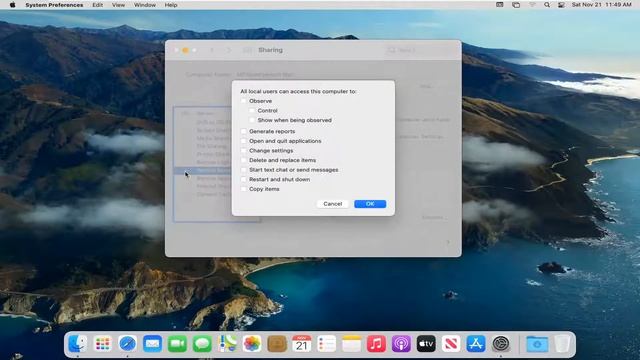Click the keyboard input menu bar icon
The height and width of the screenshot is (360, 640).
500,5
